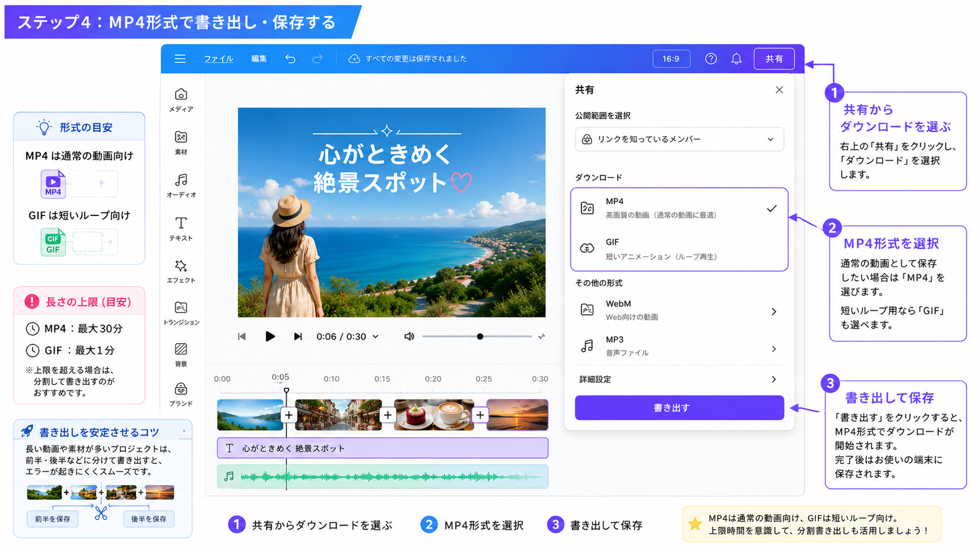This screenshot has width=980, height=552.
Task: Select the テキスト sidebar tool
Action: pyautogui.click(x=181, y=229)
